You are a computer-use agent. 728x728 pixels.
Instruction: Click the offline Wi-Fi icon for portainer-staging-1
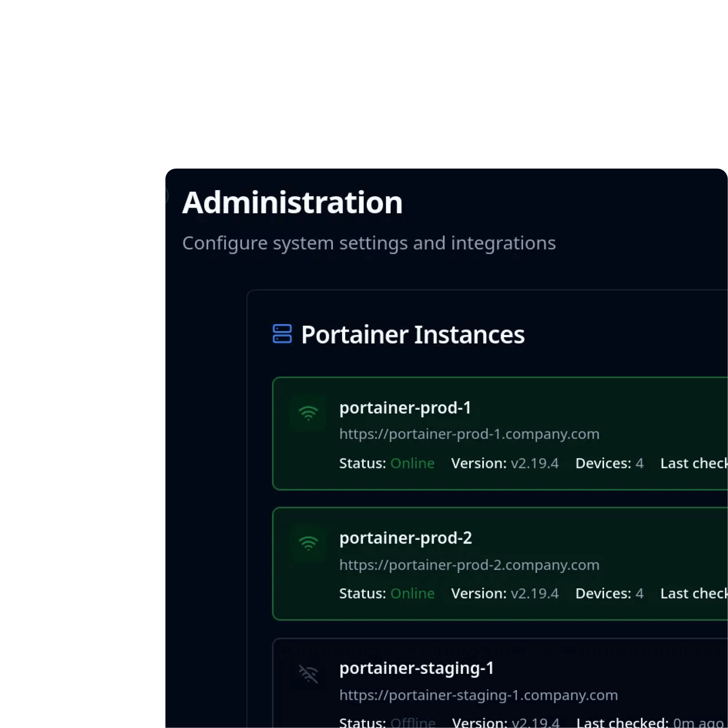click(308, 674)
